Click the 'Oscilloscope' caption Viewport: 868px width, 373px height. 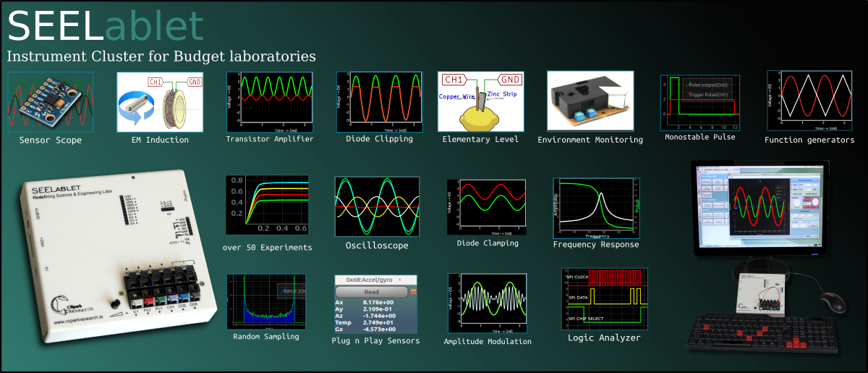[377, 246]
